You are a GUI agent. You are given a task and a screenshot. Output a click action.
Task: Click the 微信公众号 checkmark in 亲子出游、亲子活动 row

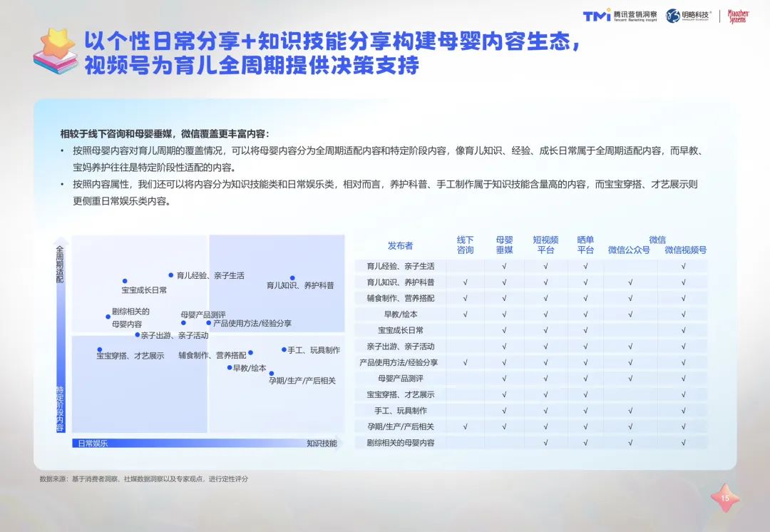point(630,347)
